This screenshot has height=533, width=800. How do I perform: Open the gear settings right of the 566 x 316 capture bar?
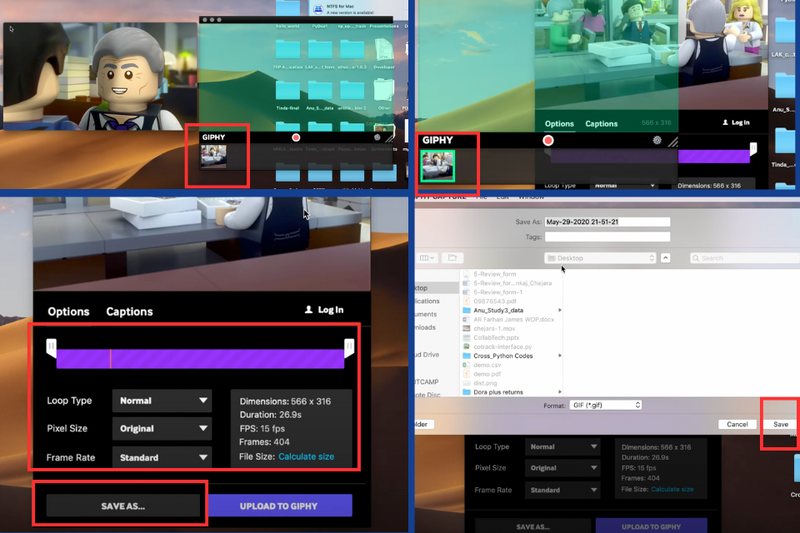point(657,140)
